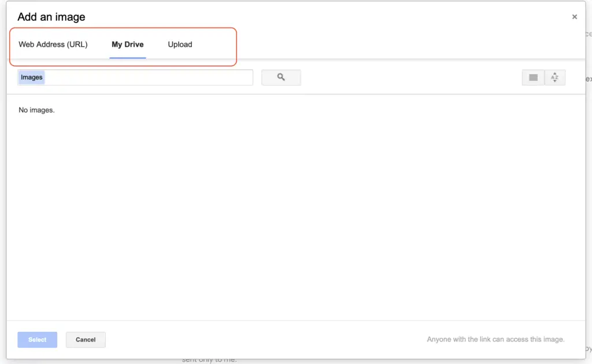
Task: Click the link access notice text
Action: coord(495,340)
